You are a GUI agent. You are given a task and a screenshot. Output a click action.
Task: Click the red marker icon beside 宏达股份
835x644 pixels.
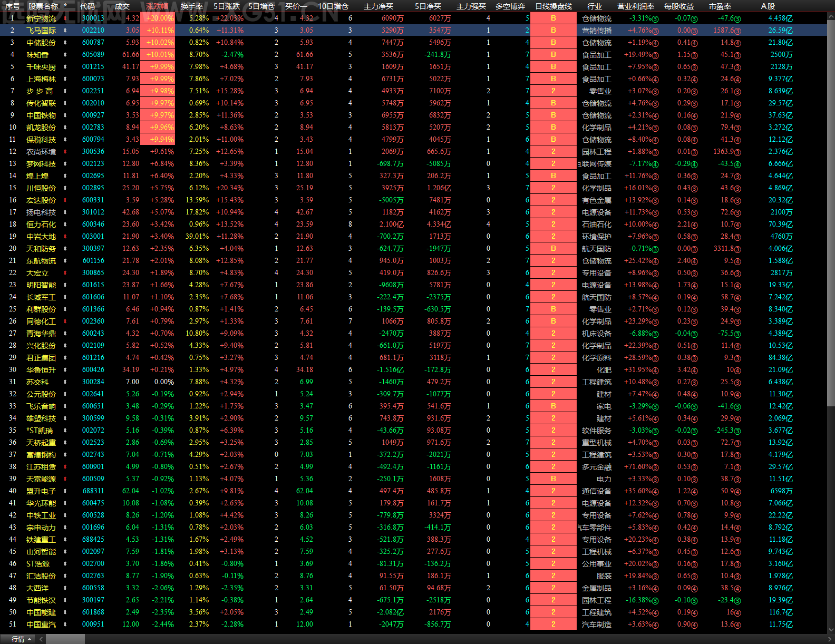click(x=65, y=200)
